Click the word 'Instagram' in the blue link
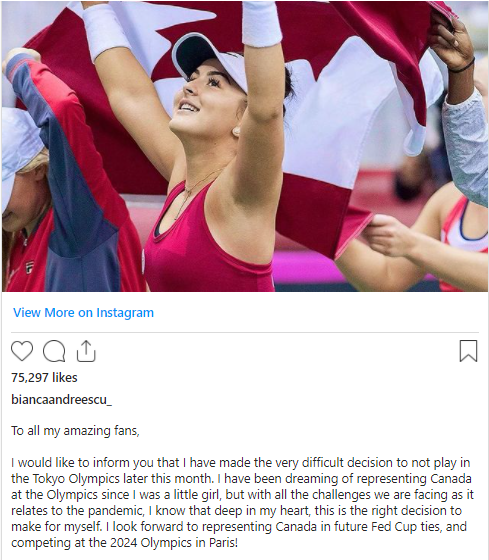Viewport: 489px width, 560px height. pos(125,312)
